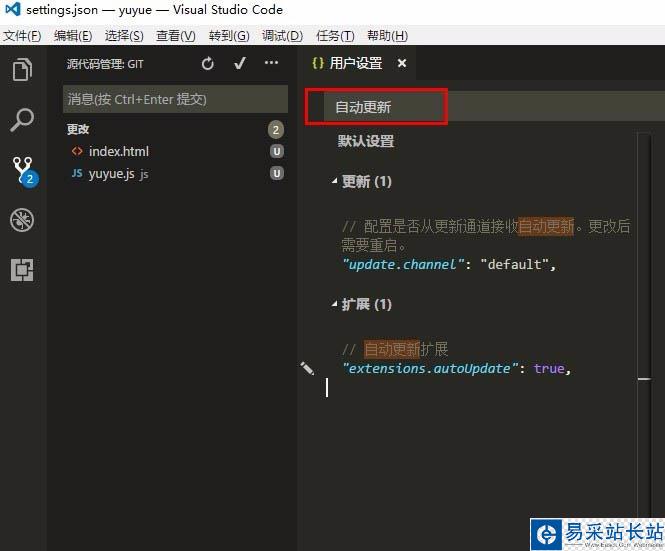Open the Explorer view in activity bar
The width and height of the screenshot is (665, 551).
click(22, 69)
